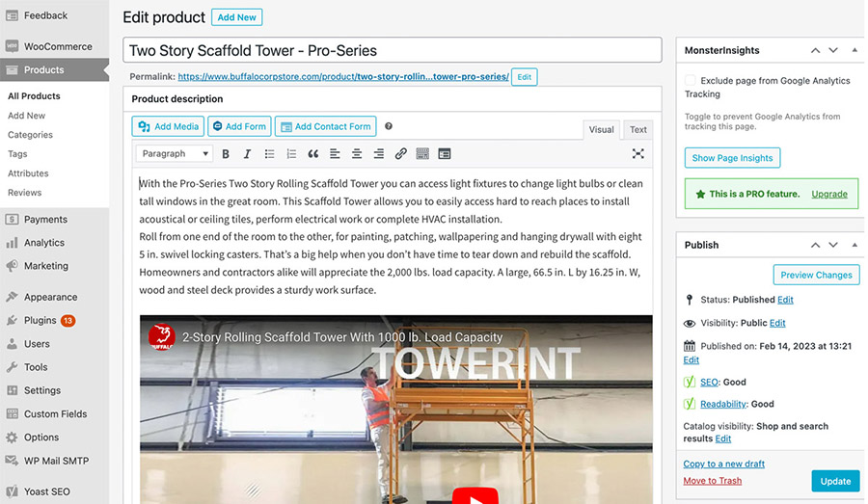The height and width of the screenshot is (504, 868).
Task: Switch to the Text editor tab
Action: click(638, 130)
